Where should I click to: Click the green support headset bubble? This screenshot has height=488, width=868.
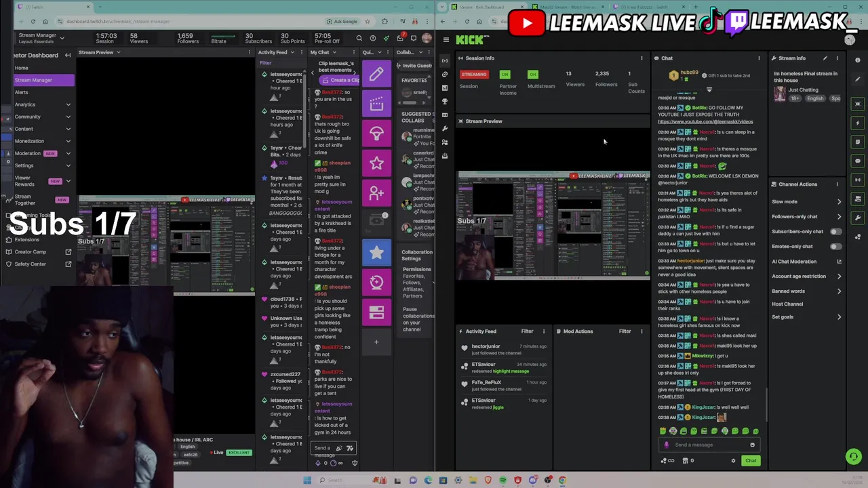click(x=854, y=457)
